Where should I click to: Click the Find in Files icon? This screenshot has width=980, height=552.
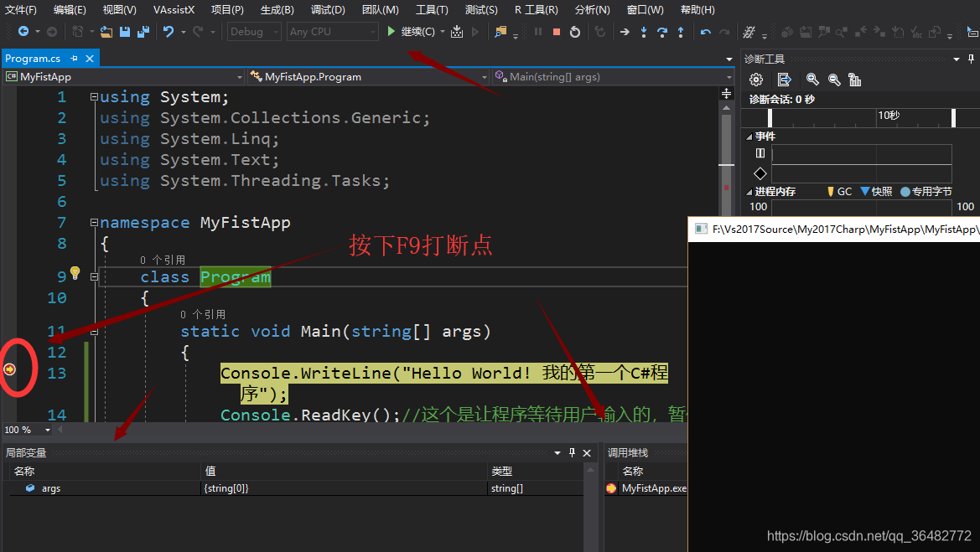[x=500, y=31]
